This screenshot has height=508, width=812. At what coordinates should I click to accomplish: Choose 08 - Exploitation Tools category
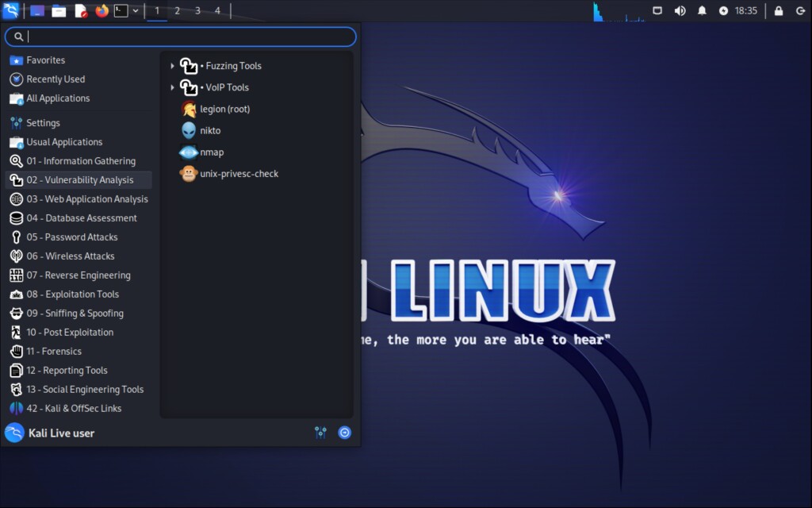point(79,294)
